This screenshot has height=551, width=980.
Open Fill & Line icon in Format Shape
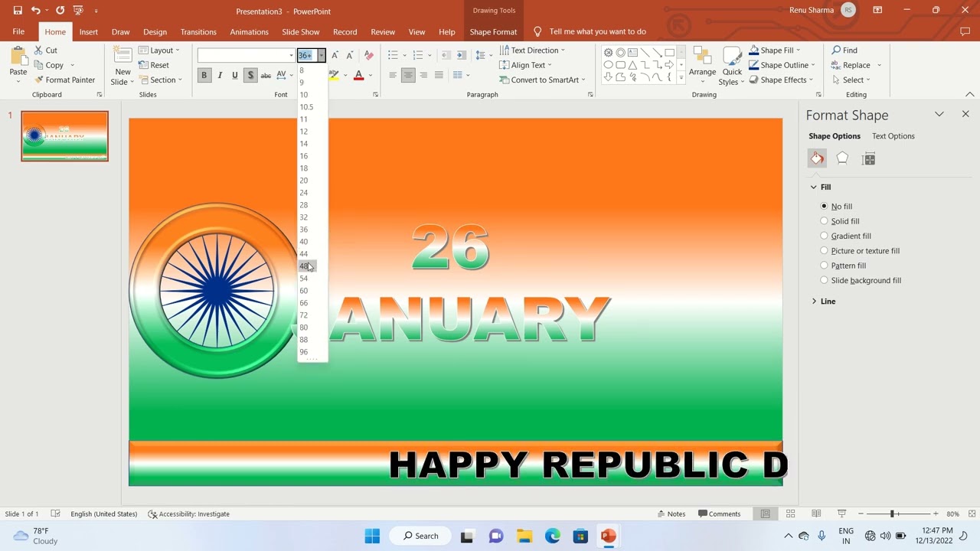(817, 158)
